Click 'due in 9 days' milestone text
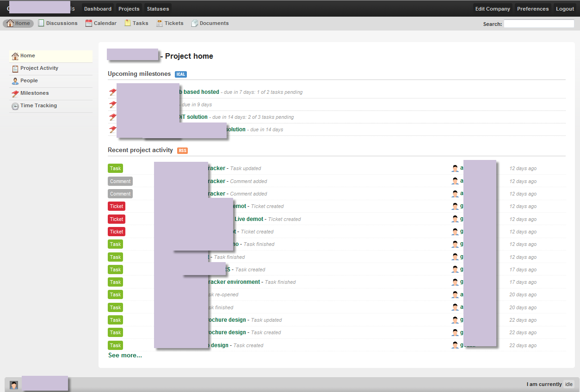The height and width of the screenshot is (392, 580). point(197,104)
